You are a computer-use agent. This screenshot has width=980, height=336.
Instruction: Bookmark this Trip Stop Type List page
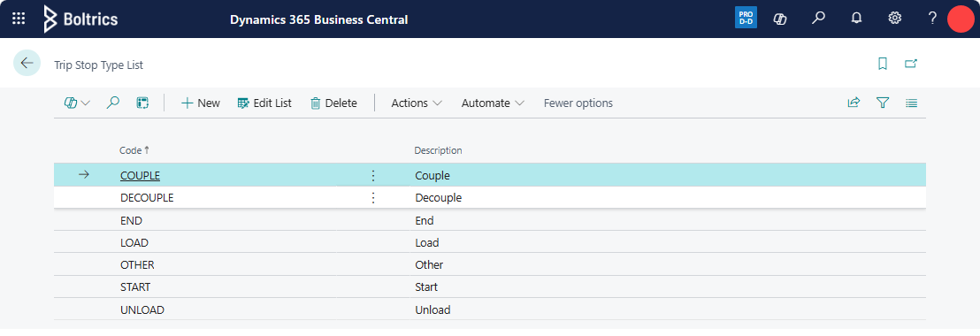click(x=883, y=64)
